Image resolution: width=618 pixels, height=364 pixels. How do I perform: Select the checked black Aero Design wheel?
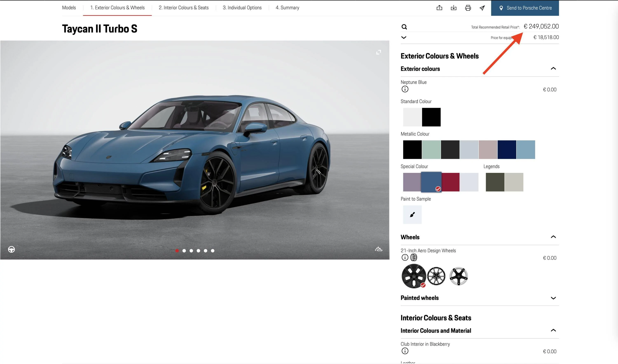point(414,276)
